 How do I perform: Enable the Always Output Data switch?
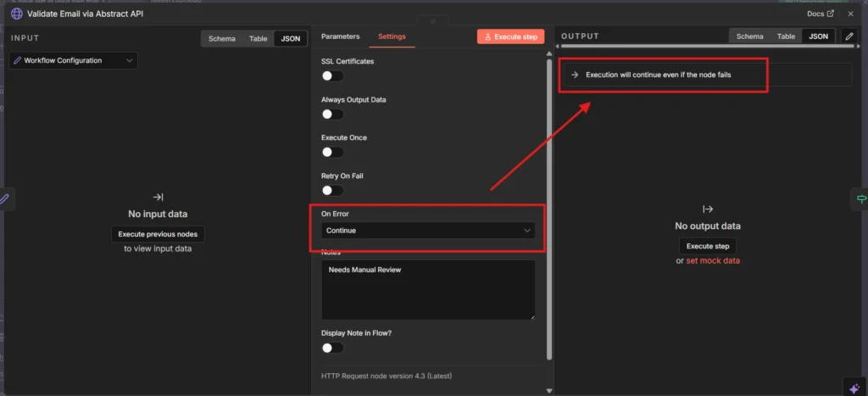point(332,114)
